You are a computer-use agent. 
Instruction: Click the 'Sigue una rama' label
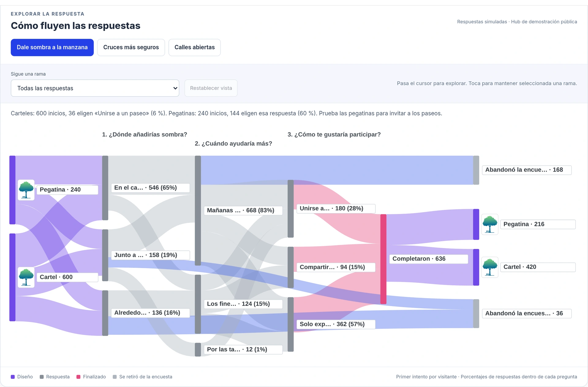(x=28, y=74)
